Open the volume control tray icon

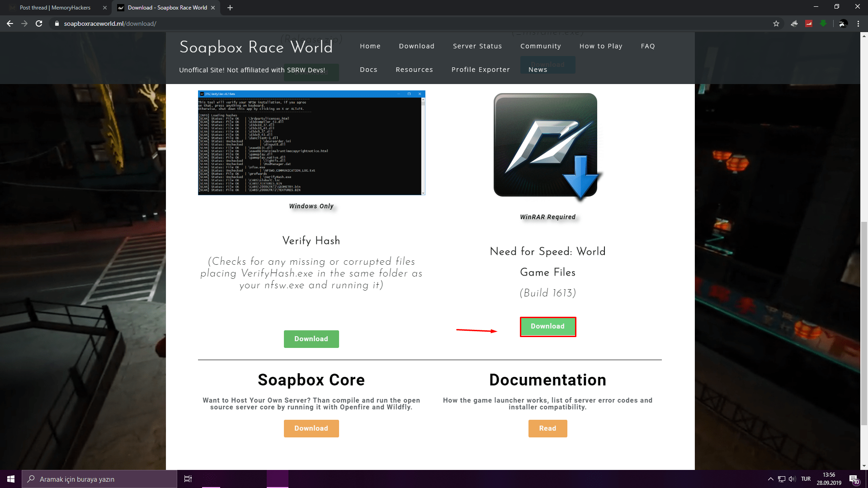[x=792, y=479]
